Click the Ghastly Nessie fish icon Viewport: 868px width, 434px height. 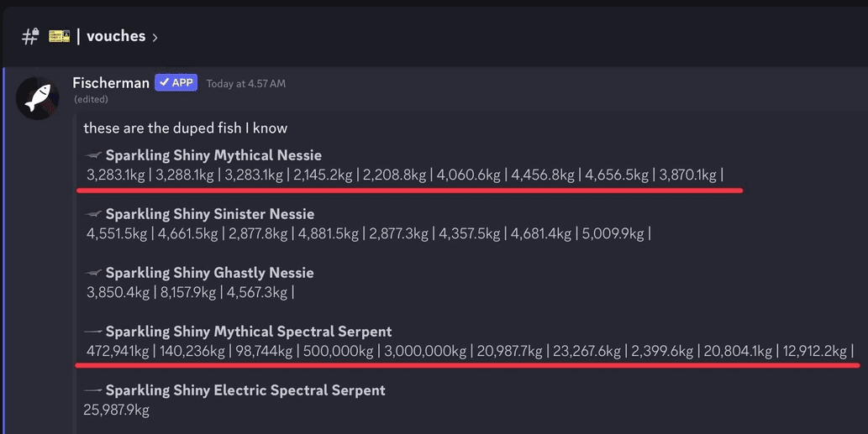point(93,273)
